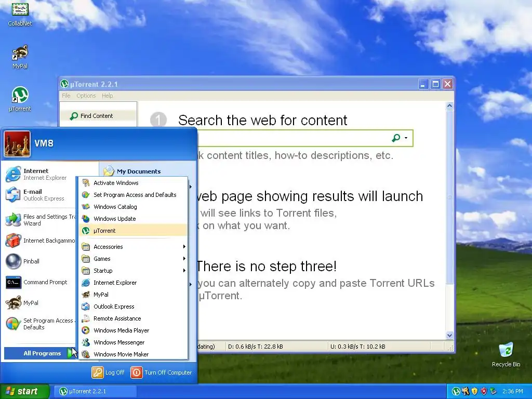
Task: Expand the Accessories submenu
Action: [134, 247]
